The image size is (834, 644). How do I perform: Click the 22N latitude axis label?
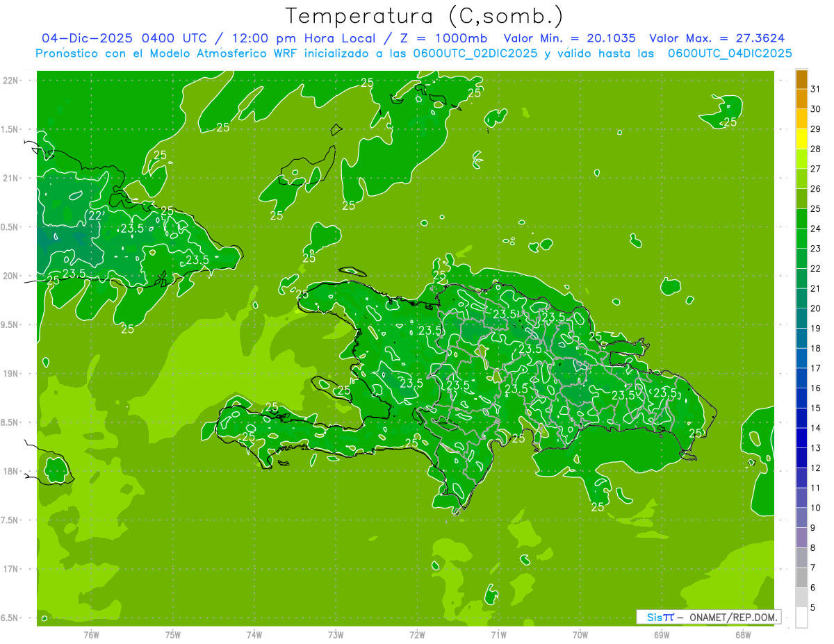click(x=12, y=81)
